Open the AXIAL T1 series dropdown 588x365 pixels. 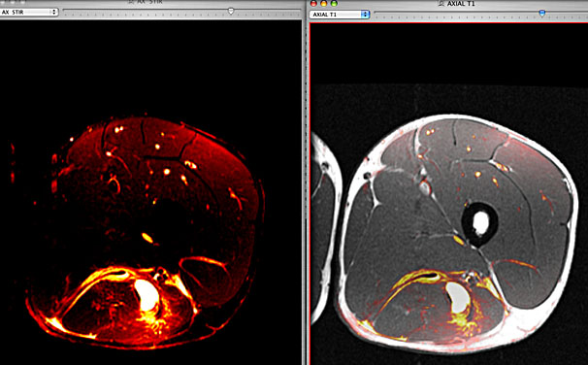[340, 15]
